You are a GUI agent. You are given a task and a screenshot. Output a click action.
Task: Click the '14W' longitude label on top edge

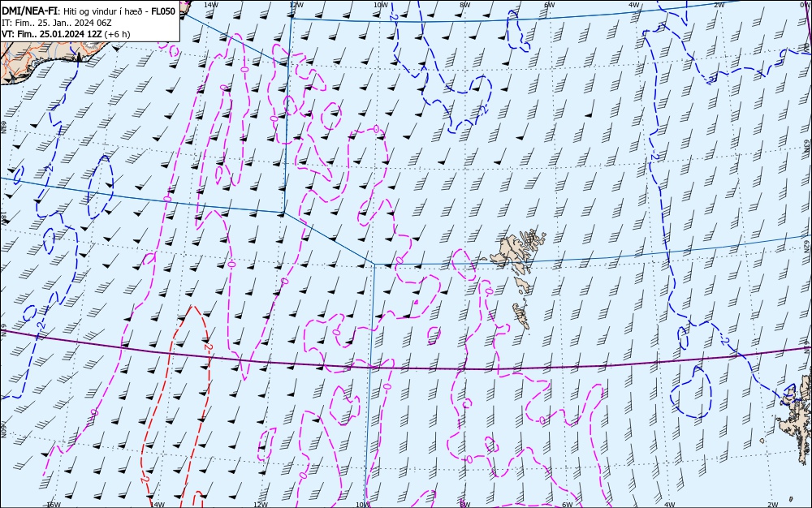pos(211,5)
